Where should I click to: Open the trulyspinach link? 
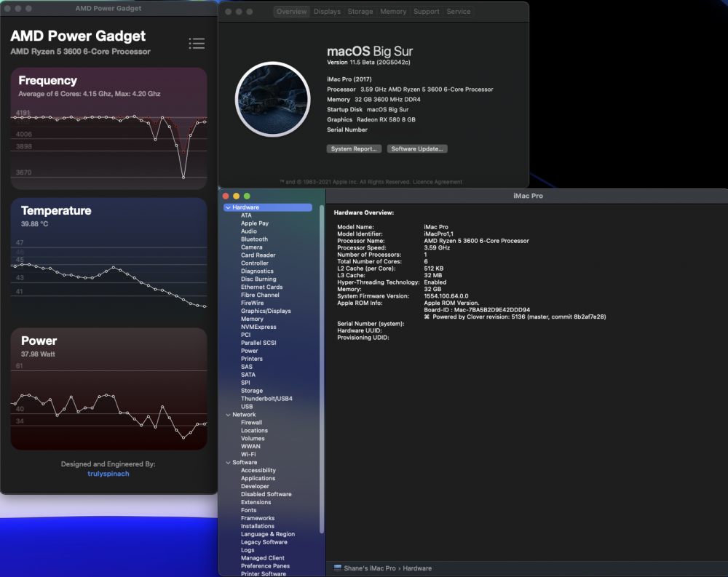[x=108, y=474]
